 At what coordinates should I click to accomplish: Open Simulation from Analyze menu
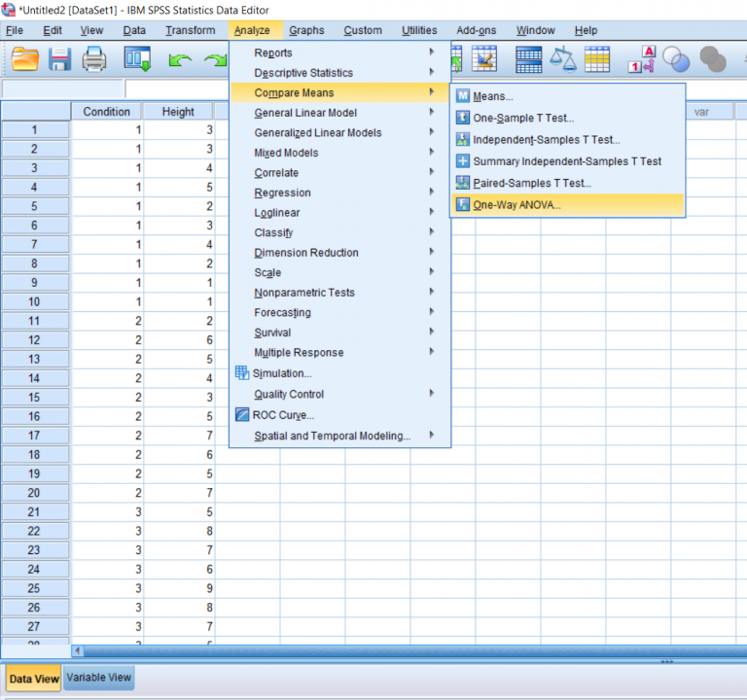(339, 373)
